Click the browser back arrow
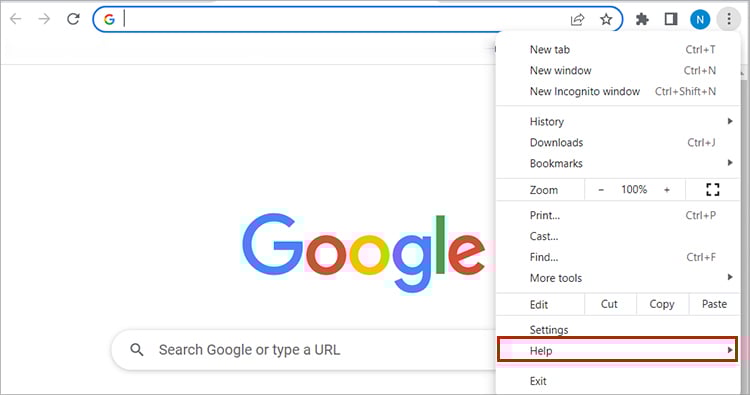750x395 pixels. click(x=16, y=19)
